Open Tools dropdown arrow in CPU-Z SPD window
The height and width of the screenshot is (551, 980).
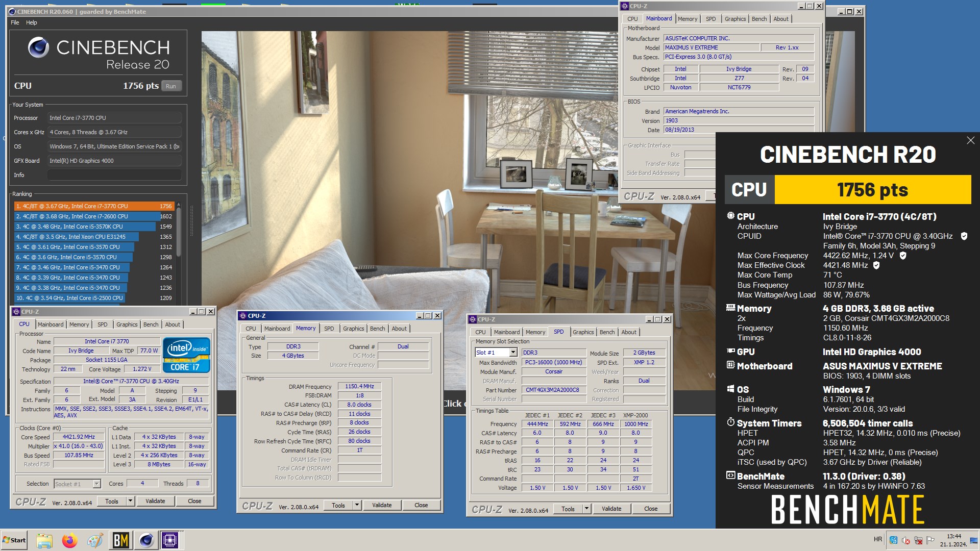(586, 509)
